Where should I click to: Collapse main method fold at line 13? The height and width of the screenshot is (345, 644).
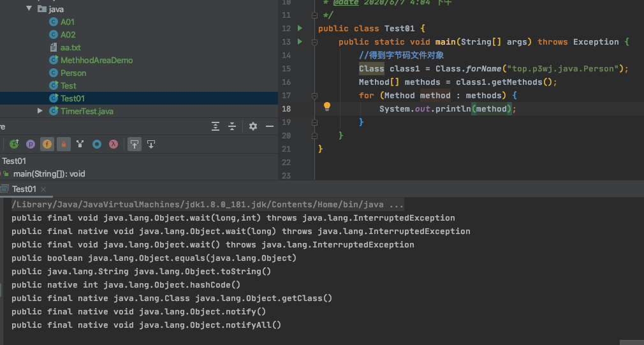coord(314,42)
